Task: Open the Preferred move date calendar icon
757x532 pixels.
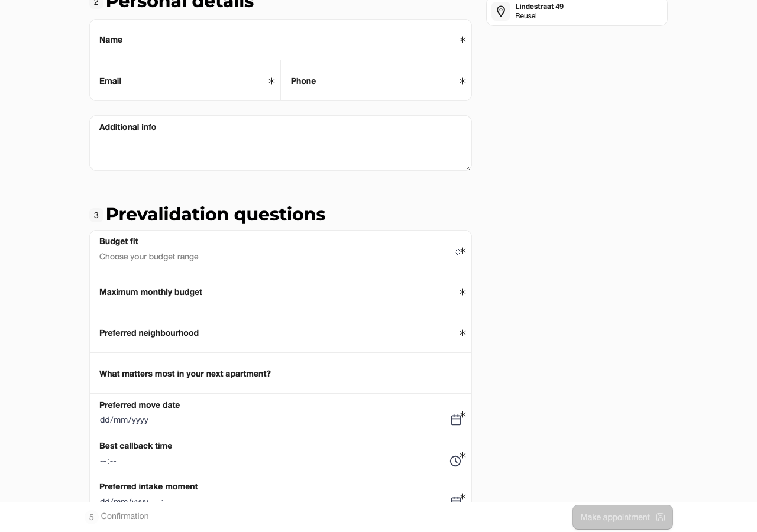Action: tap(456, 420)
